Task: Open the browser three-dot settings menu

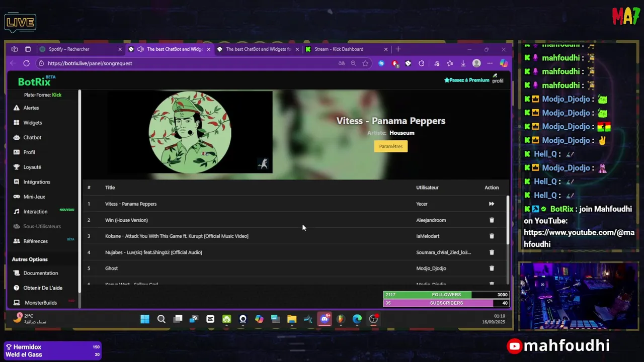Action: point(490,63)
